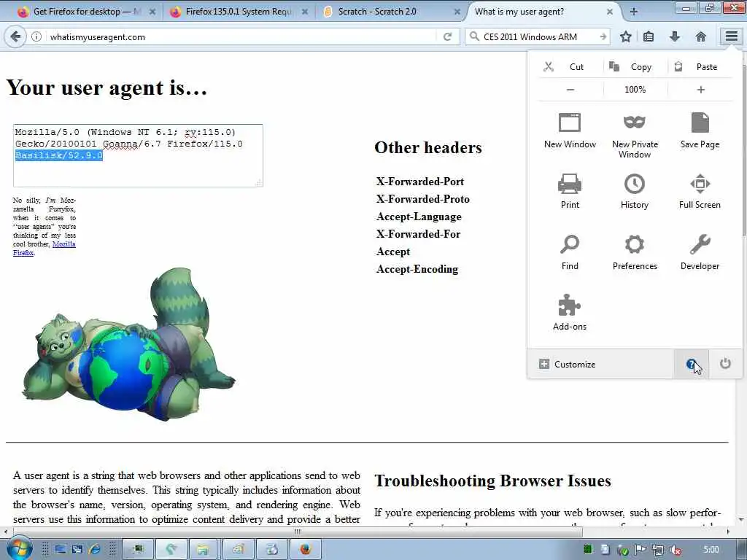Show bookmarks list icon in toolbar

(x=649, y=36)
